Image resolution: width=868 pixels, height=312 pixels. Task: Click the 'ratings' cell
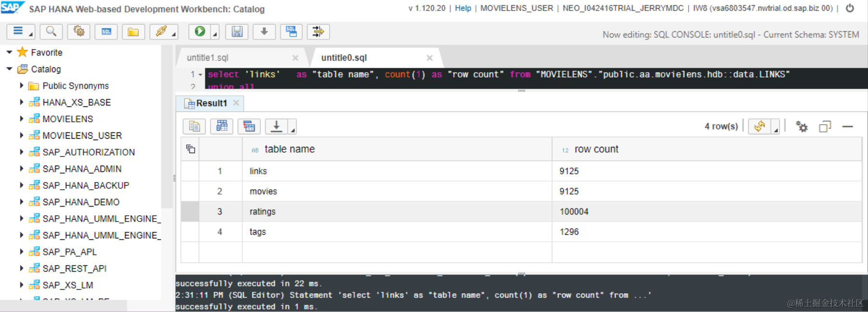(x=397, y=211)
